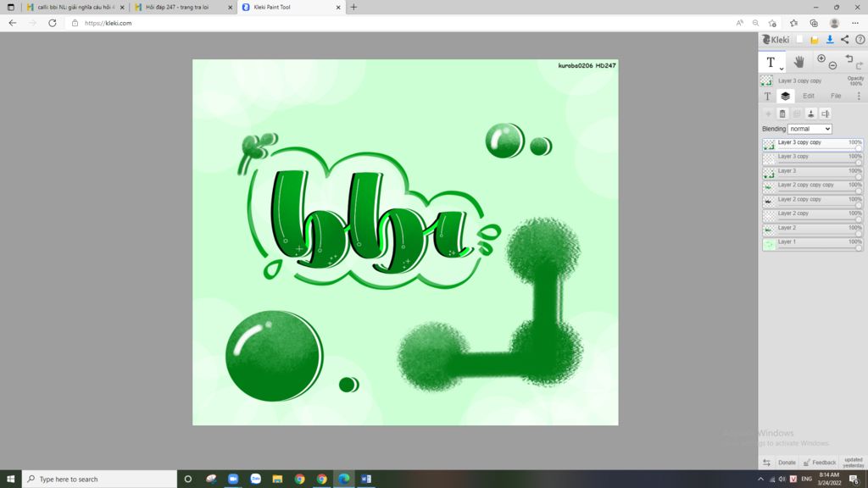Add page to favorites with star icon

(x=773, y=23)
